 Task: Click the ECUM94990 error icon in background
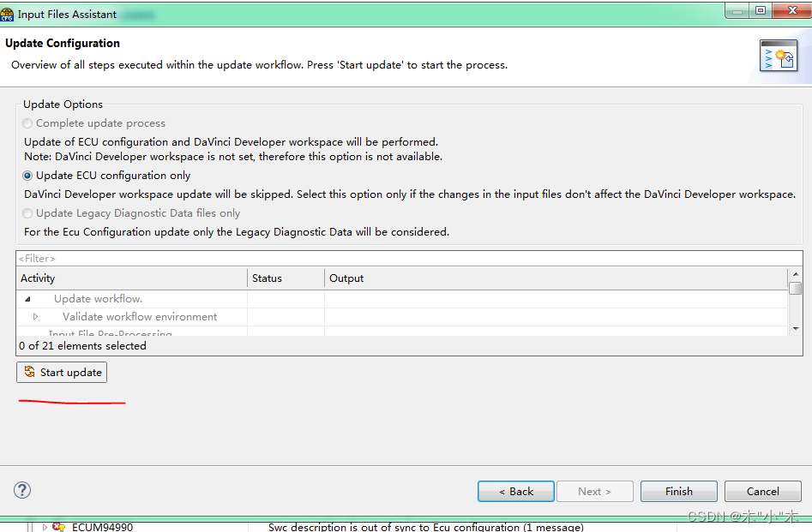[58, 528]
